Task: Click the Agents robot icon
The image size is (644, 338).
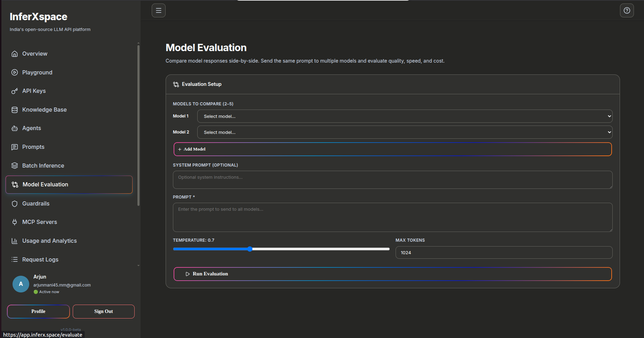Action: point(15,128)
